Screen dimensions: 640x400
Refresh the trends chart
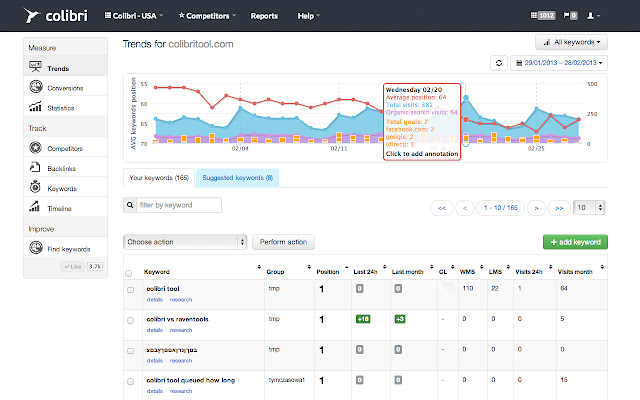[x=499, y=63]
